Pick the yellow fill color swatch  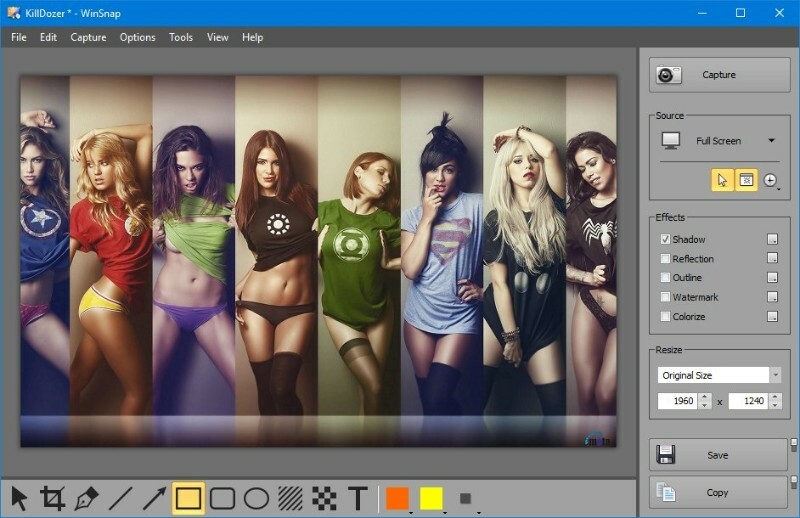tap(431, 498)
